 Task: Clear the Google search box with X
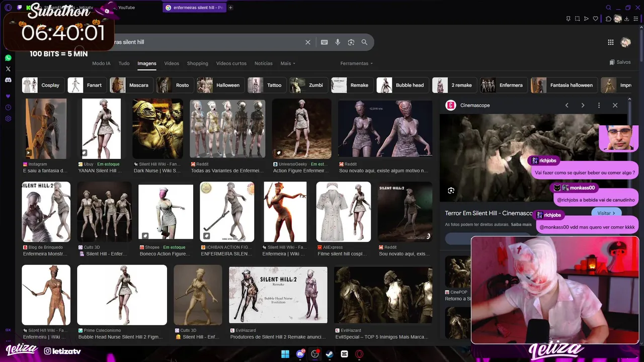[x=308, y=42]
